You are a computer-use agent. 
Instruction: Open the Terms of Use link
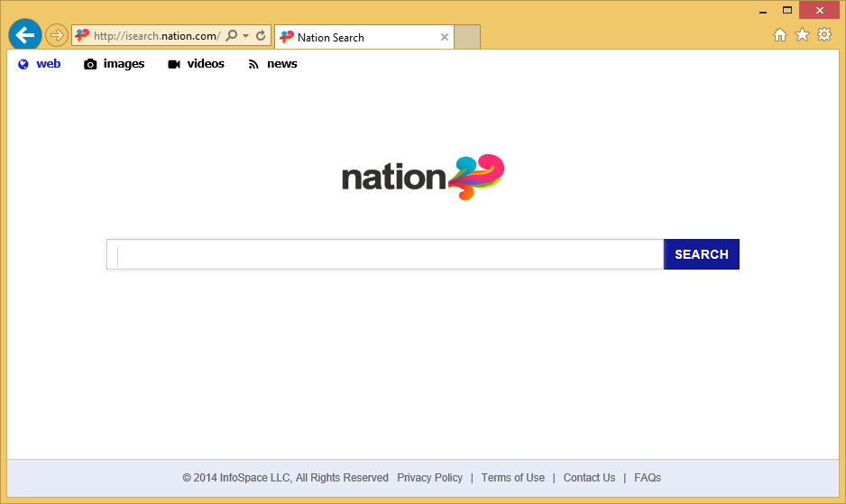[x=512, y=478]
